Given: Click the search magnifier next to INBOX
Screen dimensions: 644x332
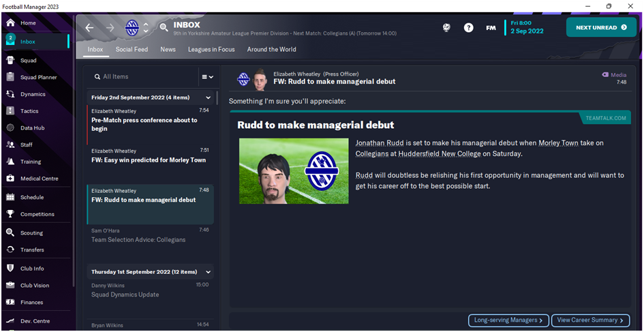Looking at the screenshot, I should 164,27.
